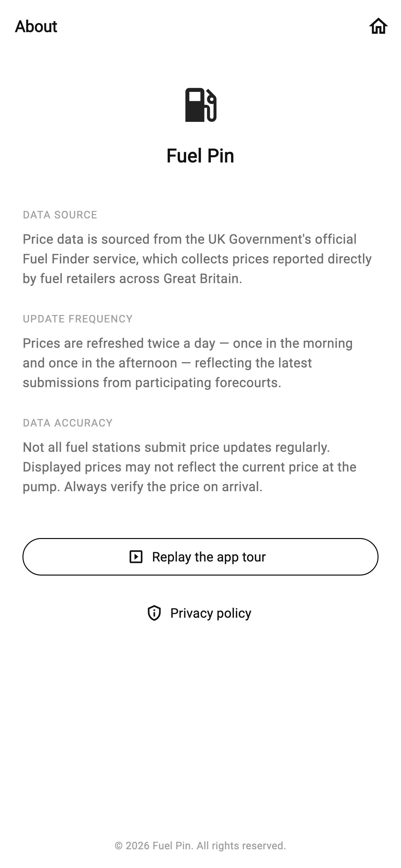Click the play icon in tour button
The width and height of the screenshot is (401, 868).
pyautogui.click(x=136, y=557)
